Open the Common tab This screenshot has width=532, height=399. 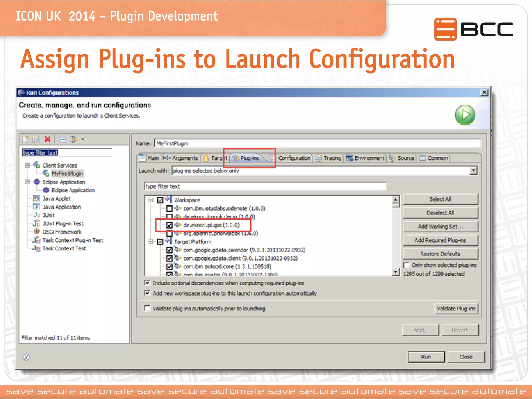434,158
